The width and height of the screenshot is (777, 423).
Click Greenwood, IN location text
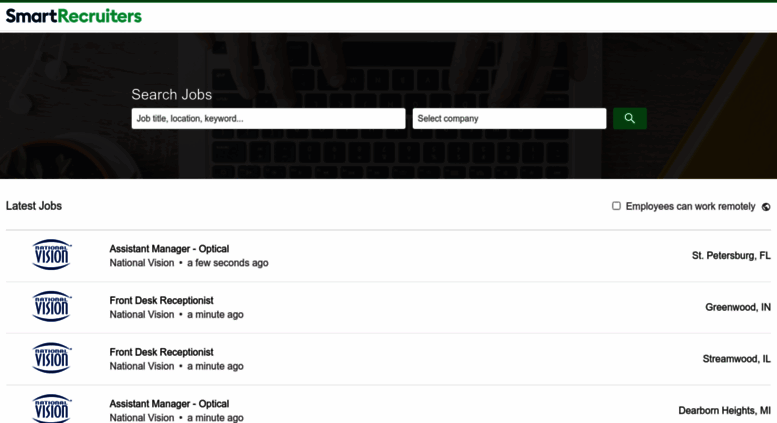coord(738,307)
